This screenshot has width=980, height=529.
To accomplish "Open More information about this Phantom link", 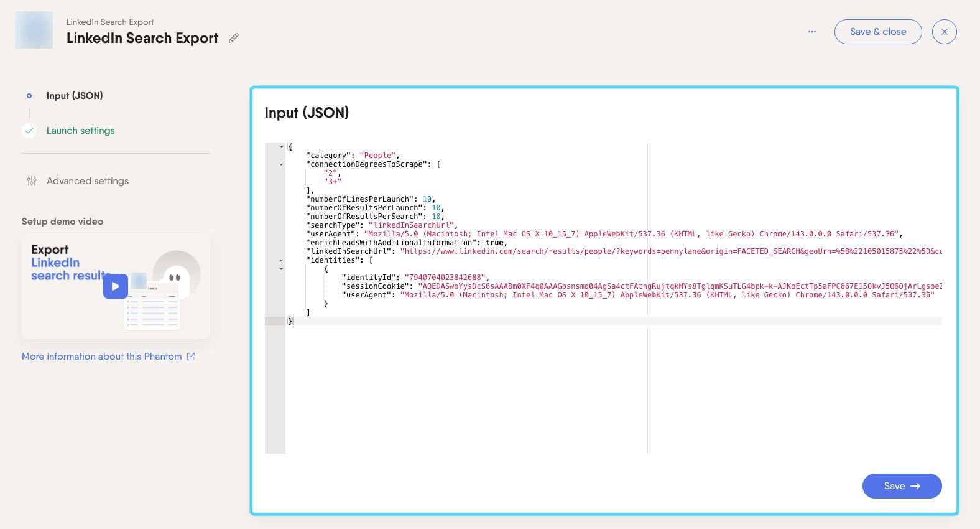I will (102, 357).
